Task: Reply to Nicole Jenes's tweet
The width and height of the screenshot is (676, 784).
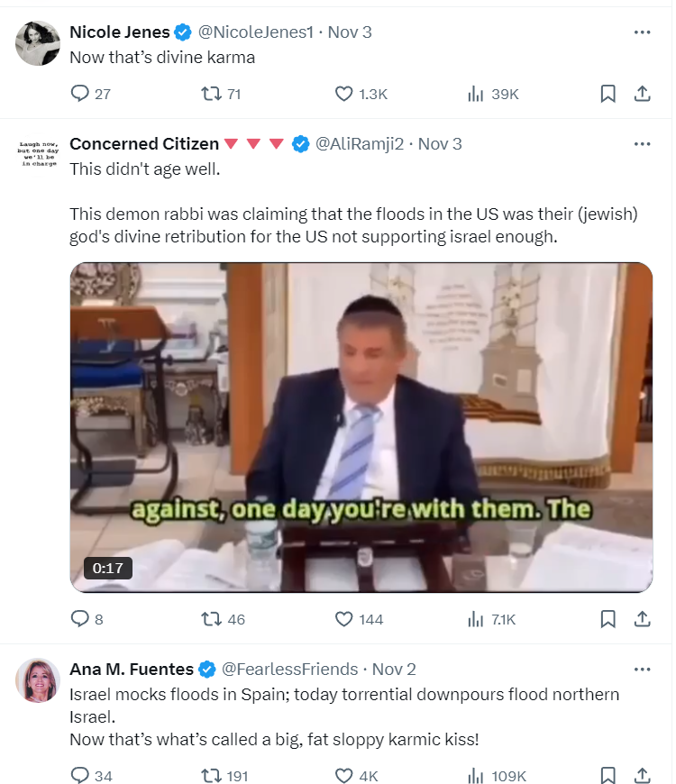Action: [x=80, y=94]
